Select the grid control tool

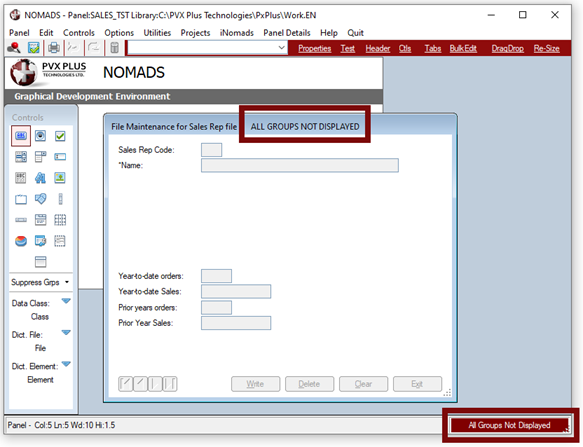(x=60, y=220)
